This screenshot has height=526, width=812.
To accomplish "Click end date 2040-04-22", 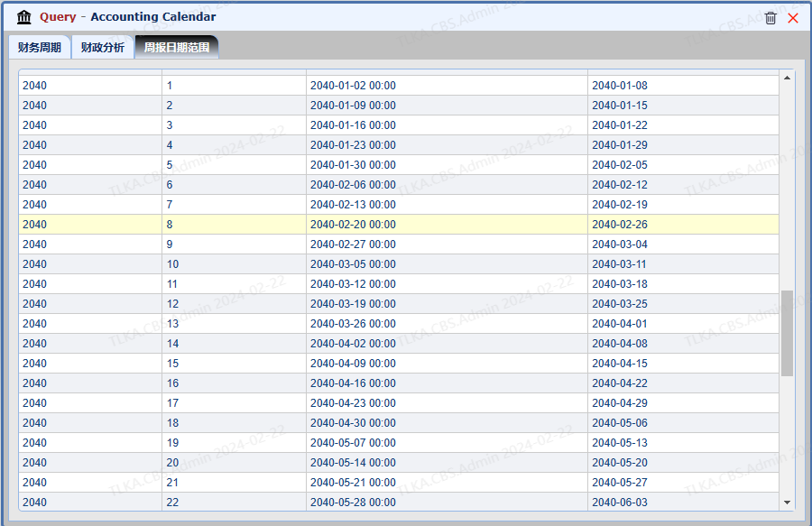I will point(683,383).
